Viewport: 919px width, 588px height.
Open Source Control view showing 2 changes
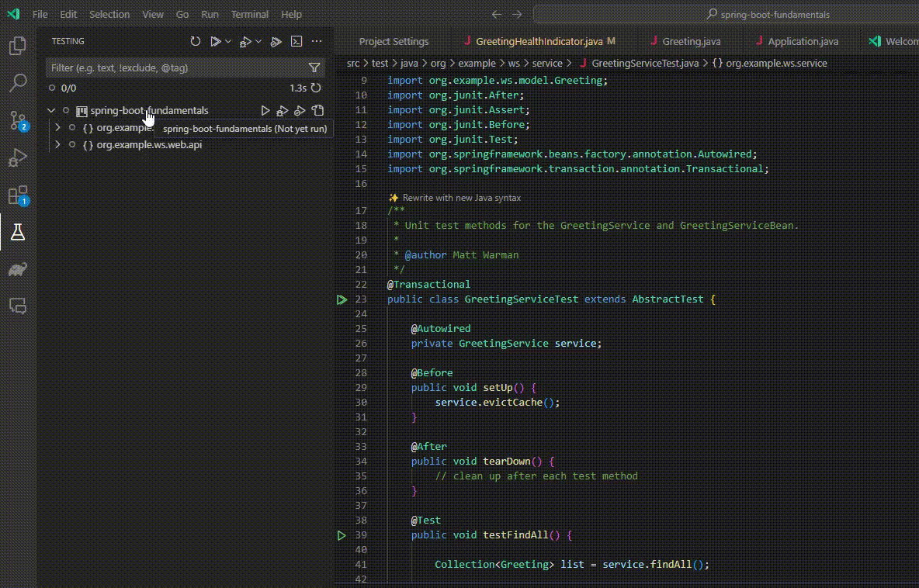click(x=17, y=120)
